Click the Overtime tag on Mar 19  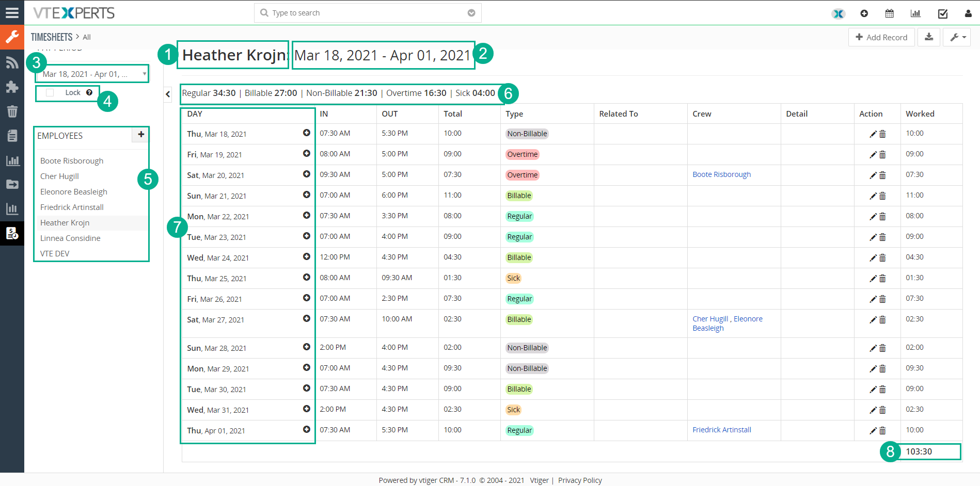[x=522, y=154]
